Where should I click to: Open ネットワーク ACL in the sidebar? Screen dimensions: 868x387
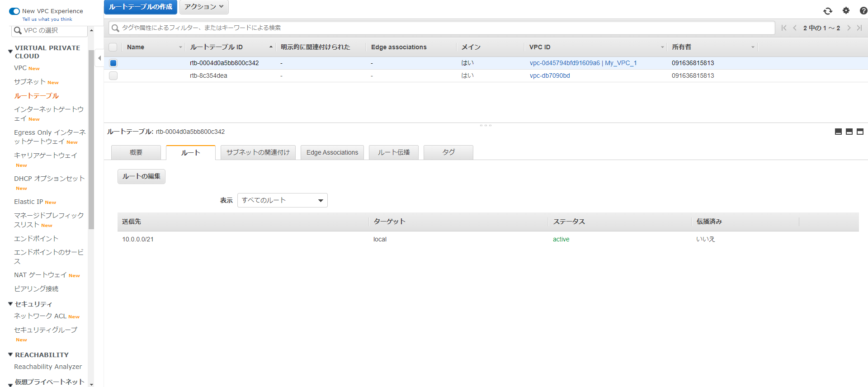[40, 316]
